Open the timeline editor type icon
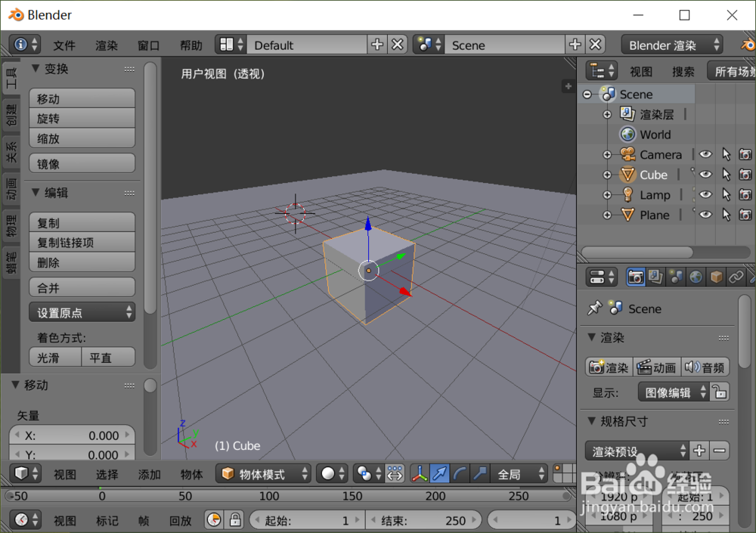 pyautogui.click(x=26, y=520)
